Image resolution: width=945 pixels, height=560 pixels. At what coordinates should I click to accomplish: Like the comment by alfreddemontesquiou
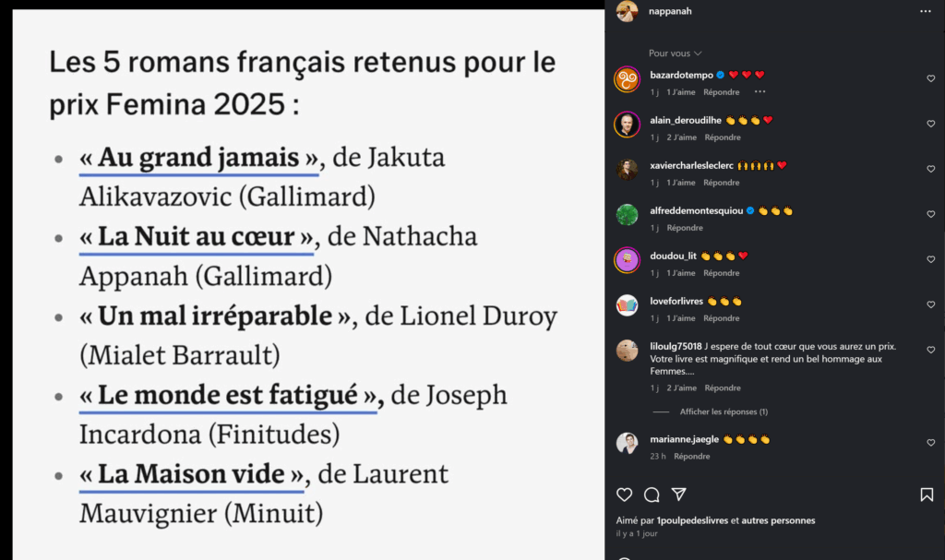click(x=930, y=215)
